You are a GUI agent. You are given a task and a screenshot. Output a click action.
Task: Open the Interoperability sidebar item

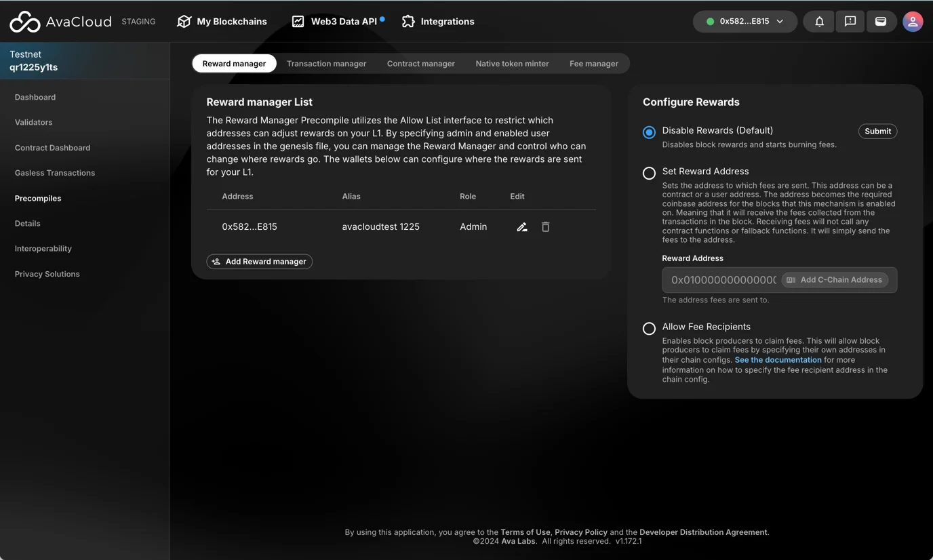43,249
